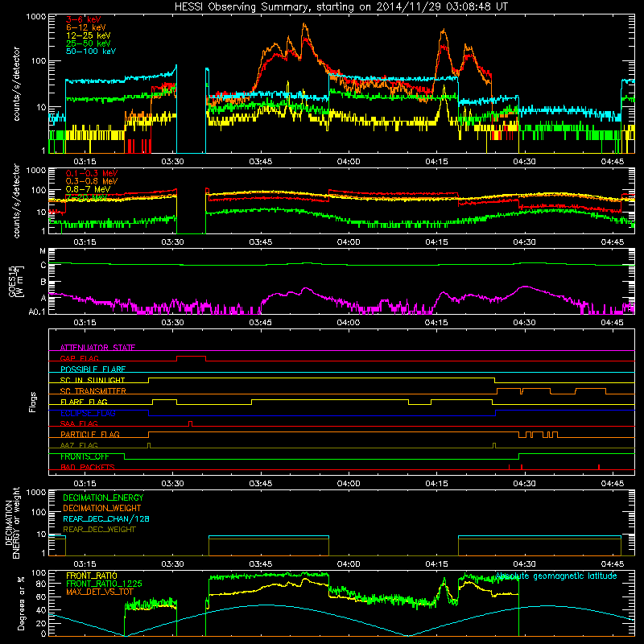Click the HESSI Observing Summary plot title
Viewport: 644px width, 644px height.
[x=341, y=7]
